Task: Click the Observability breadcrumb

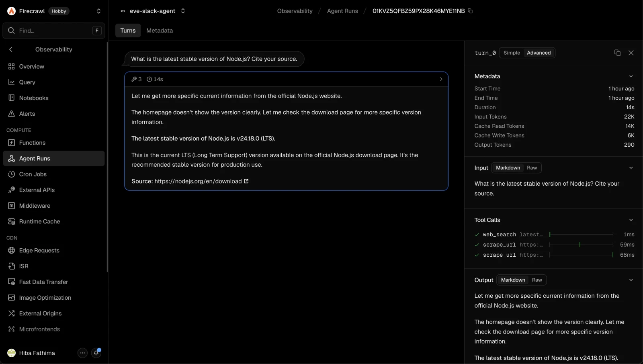Action: 295,11
